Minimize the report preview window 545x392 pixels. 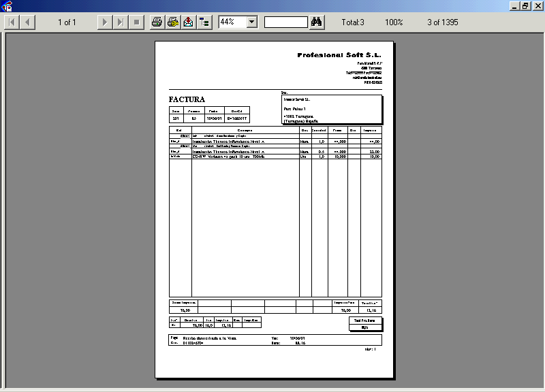coord(514,5)
